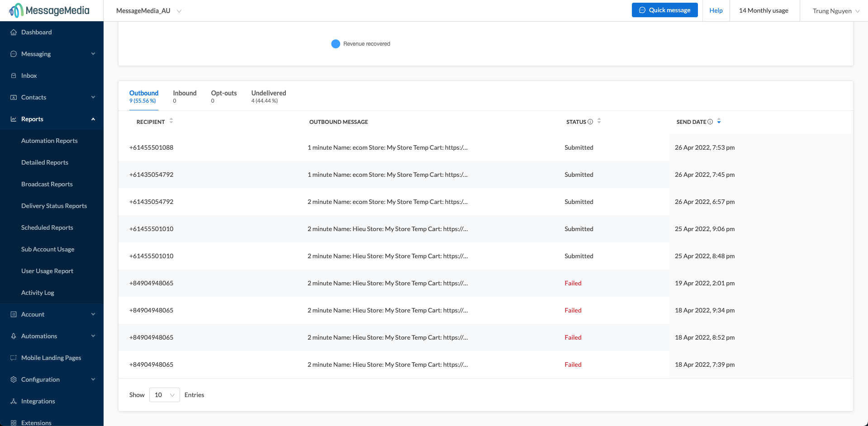The width and height of the screenshot is (868, 426).
Task: Open Detailed Reports in sidebar
Action: pos(45,162)
